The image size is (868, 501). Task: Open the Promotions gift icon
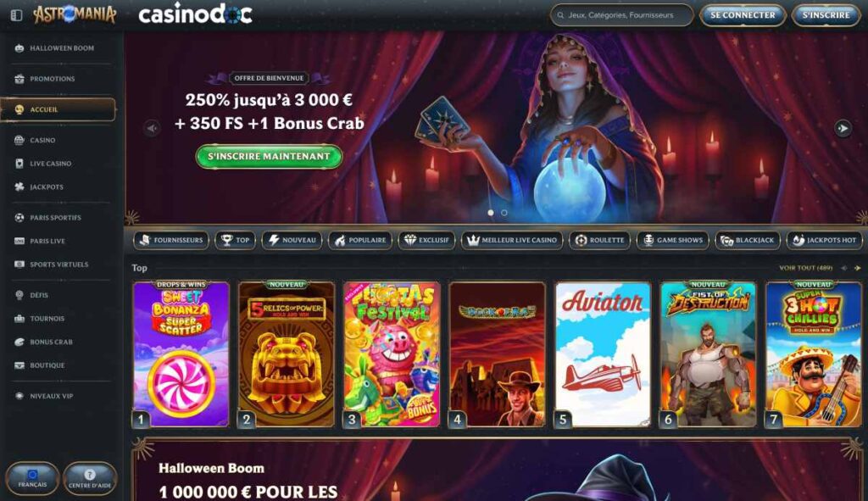[19, 79]
